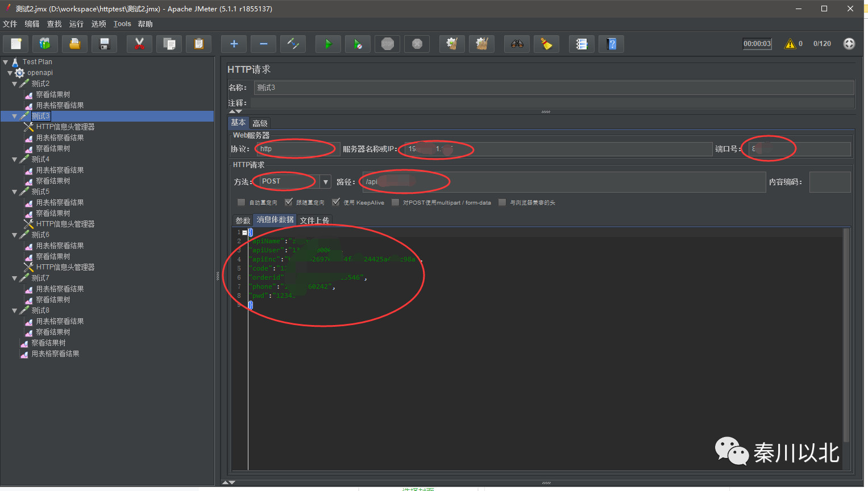Reset the search with the brush icon
868x491 pixels.
[546, 44]
